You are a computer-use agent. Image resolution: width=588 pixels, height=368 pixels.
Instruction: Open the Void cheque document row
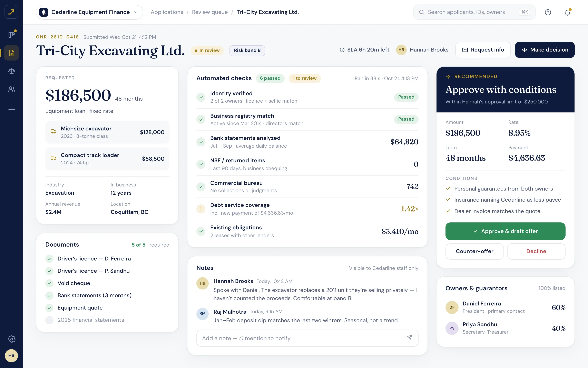[x=107, y=283]
